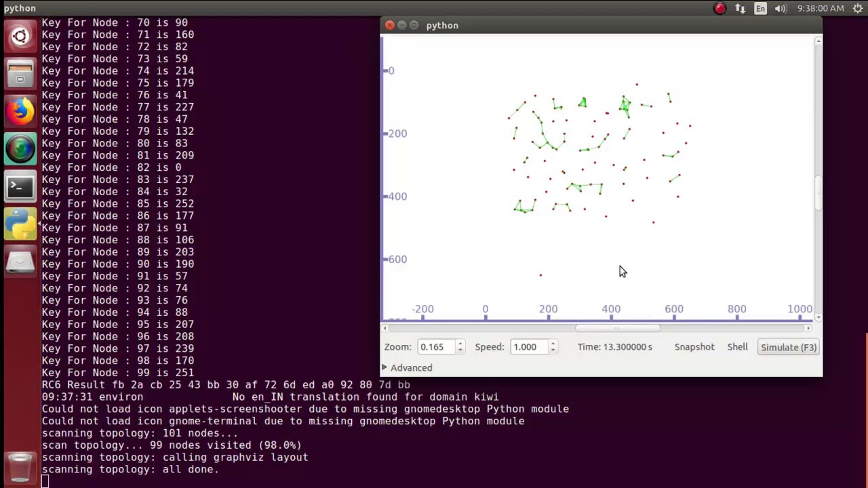Image resolution: width=868 pixels, height=488 pixels.
Task: Open the network indicator in top panel
Action: [x=740, y=8]
